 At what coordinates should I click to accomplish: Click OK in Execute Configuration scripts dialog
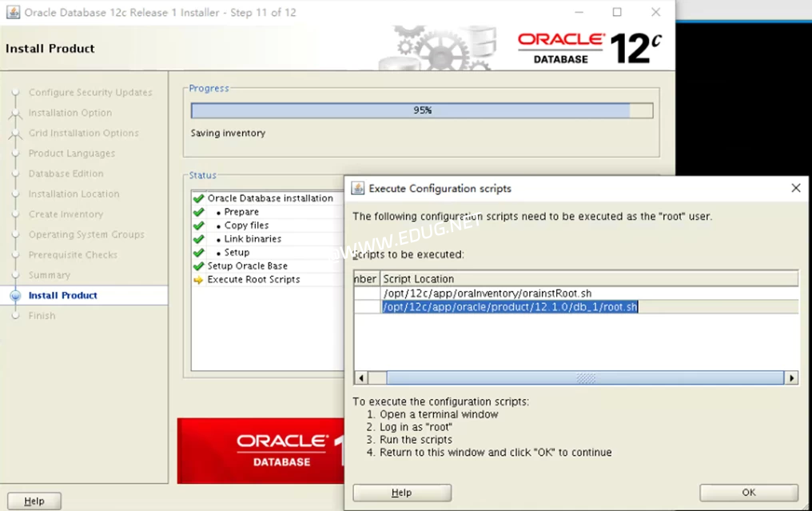point(748,493)
